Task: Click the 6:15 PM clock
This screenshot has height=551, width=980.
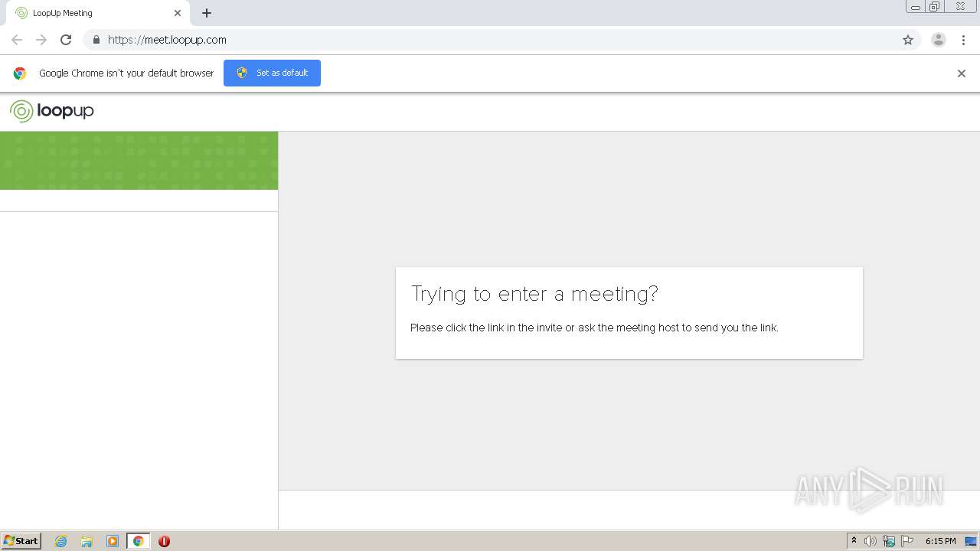Action: pos(940,541)
